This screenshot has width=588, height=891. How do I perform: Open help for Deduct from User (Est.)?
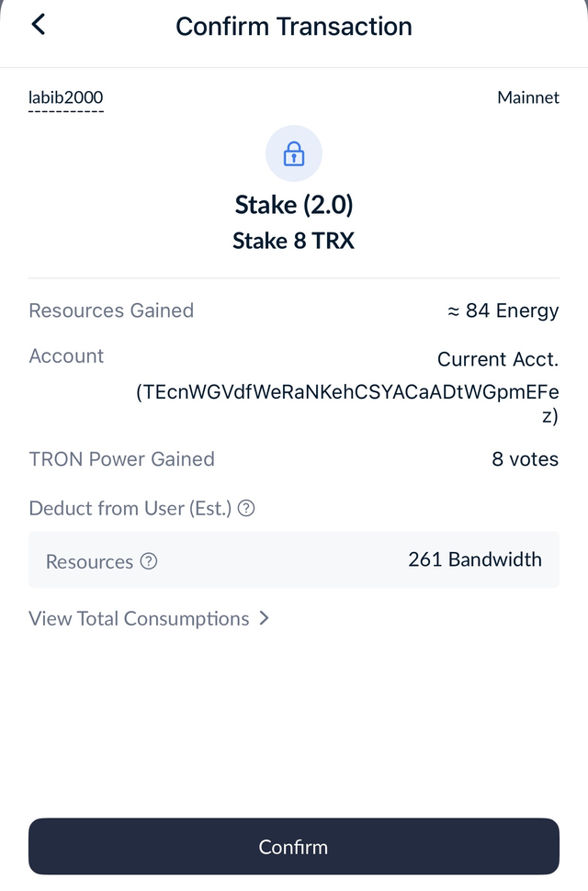click(246, 508)
